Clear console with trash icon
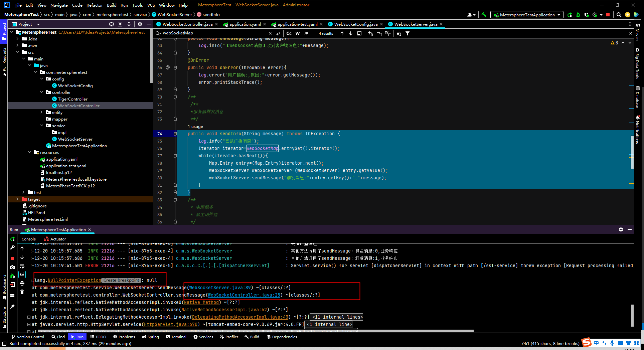Image resolution: width=644 pixels, height=350 pixels. click(22, 292)
